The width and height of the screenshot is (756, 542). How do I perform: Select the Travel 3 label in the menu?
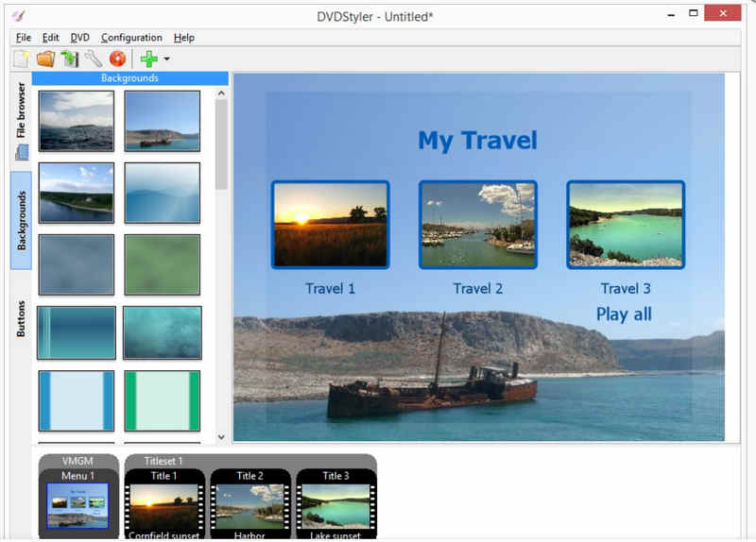pos(626,289)
